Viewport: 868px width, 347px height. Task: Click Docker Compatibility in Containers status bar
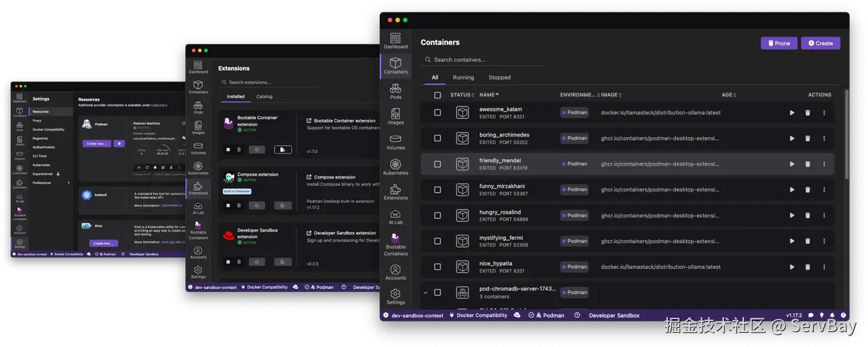[479, 315]
